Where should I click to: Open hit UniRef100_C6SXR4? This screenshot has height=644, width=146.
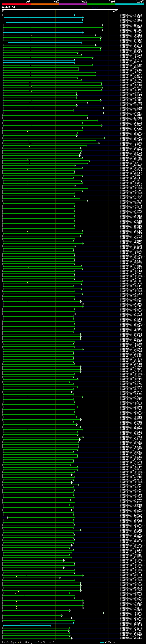point(131,95)
